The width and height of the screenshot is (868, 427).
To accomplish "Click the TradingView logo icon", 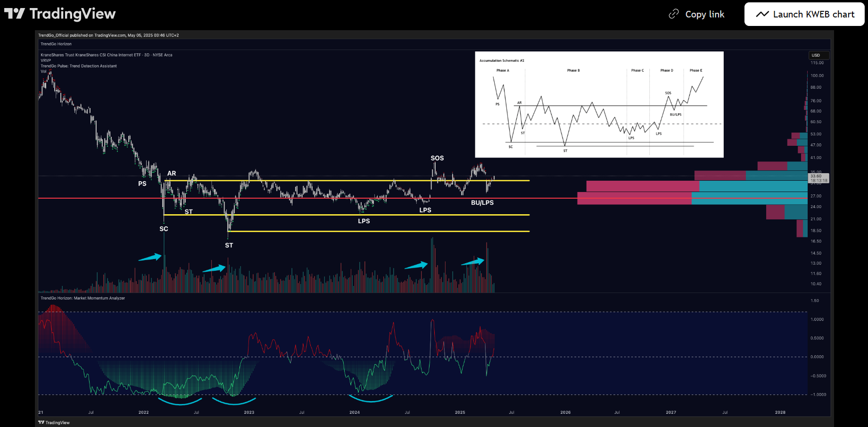I will (14, 14).
